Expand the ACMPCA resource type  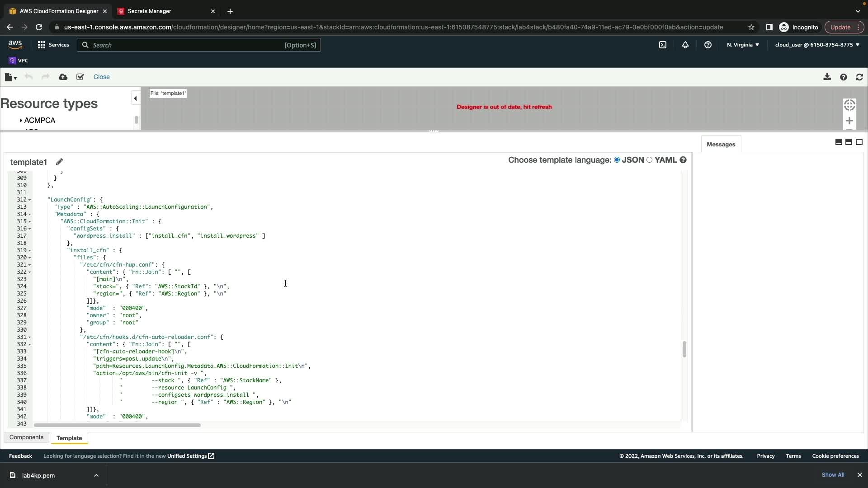coord(21,121)
